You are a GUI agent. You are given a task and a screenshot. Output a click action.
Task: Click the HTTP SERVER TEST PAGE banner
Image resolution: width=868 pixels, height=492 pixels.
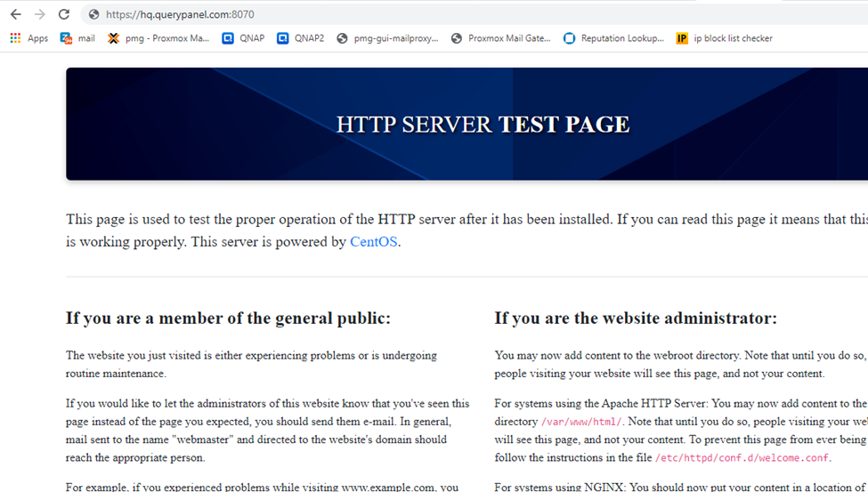pos(483,125)
